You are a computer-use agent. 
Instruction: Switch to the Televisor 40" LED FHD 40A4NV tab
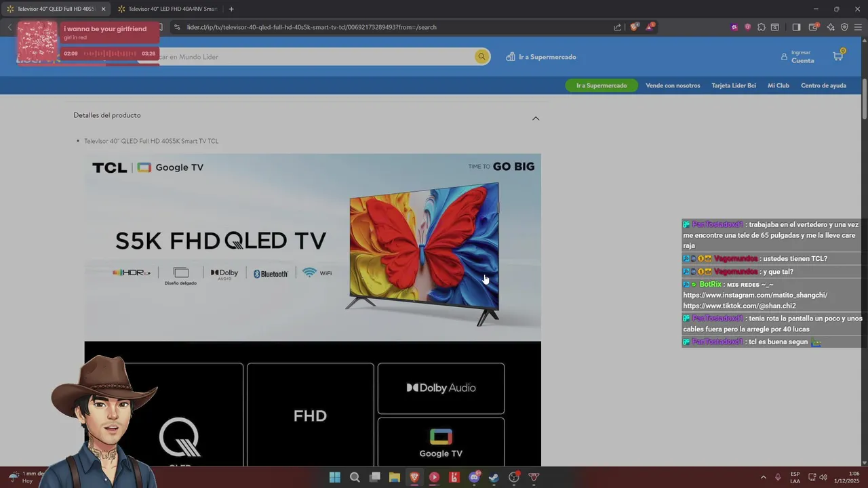166,9
